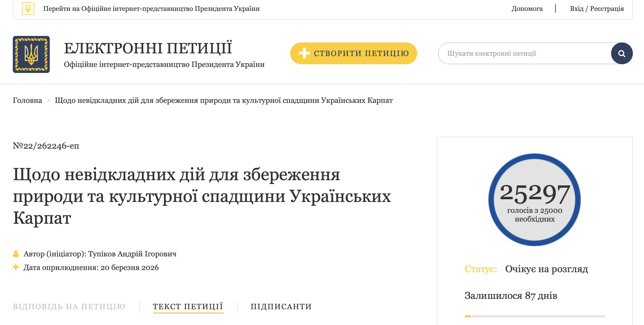Click the ЕЛЕКТРОННІ ПЕТИЦІЇ site title
Screen dimensions: 644x325
[148, 48]
